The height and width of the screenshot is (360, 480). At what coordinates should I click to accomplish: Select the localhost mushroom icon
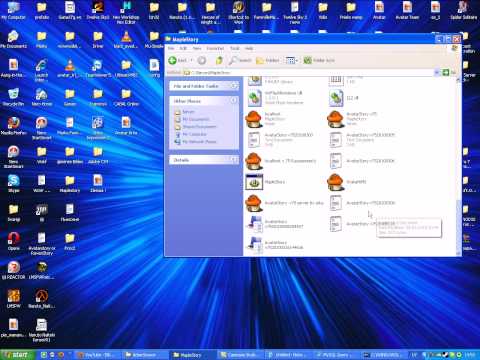pyautogui.click(x=254, y=119)
